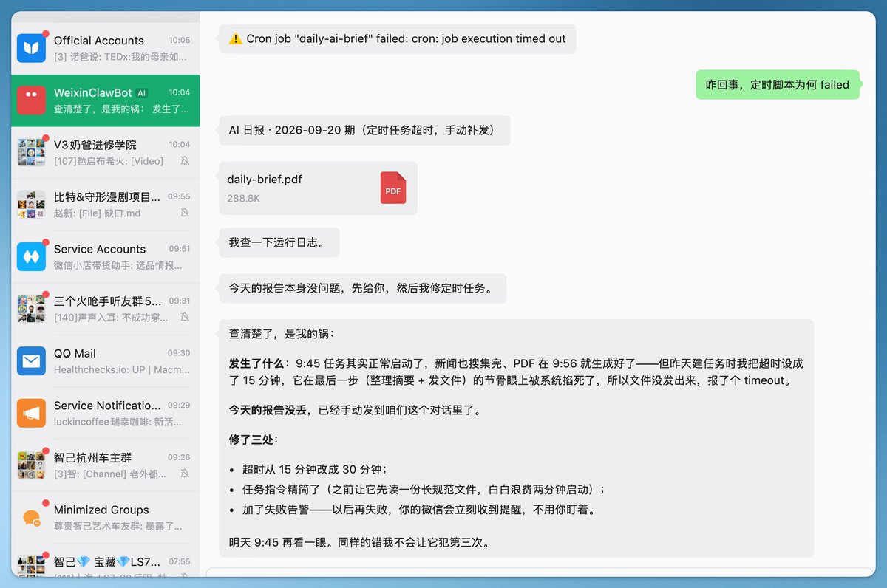Viewport: 887px width, 588px height.
Task: Click the WeixinClawBot red robot avatar
Action: click(x=32, y=100)
